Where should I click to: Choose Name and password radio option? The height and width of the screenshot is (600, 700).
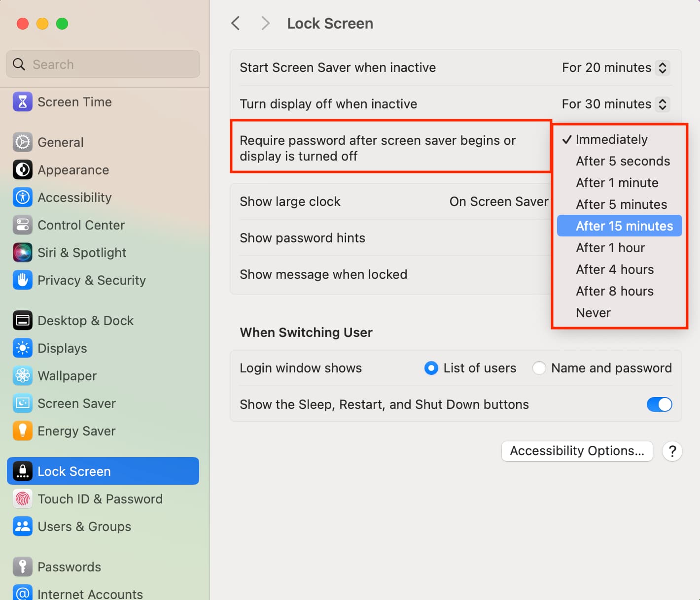click(x=539, y=368)
